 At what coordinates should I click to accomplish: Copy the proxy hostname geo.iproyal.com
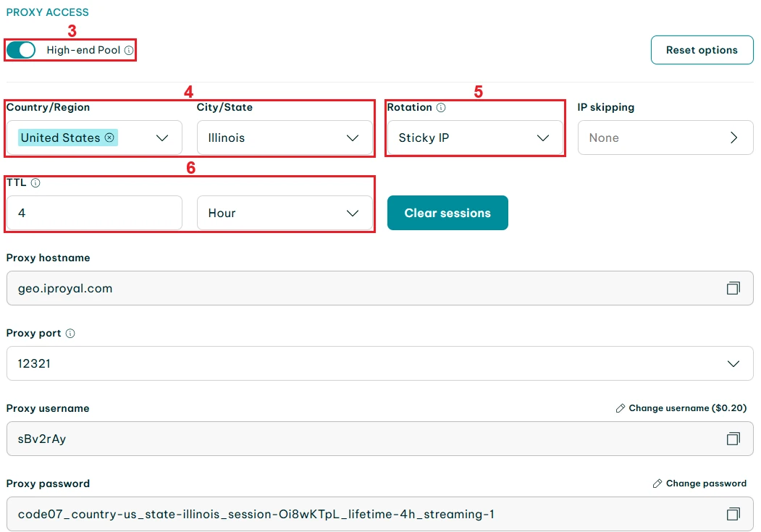pos(733,288)
